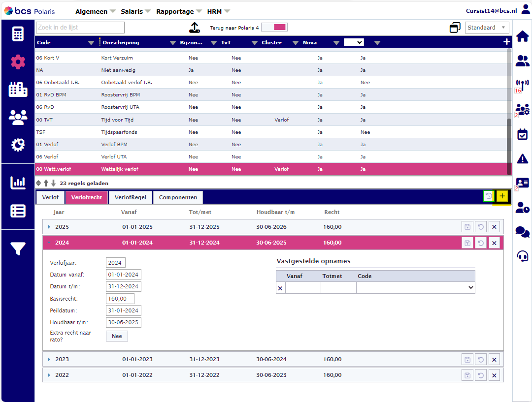Click the upload icon above the list
Viewport: 532px width, 402px height.
coord(195,28)
